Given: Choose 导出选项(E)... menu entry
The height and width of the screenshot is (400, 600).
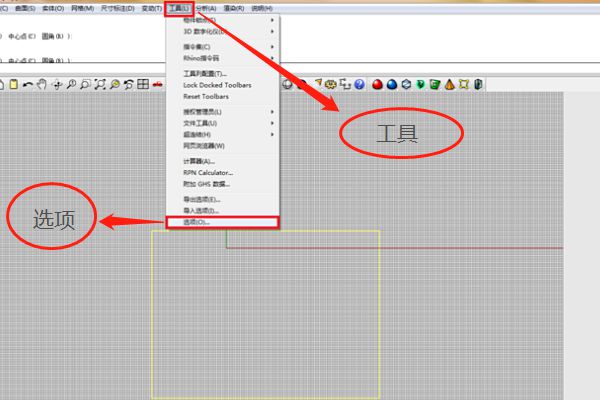Looking at the screenshot, I should [x=222, y=199].
